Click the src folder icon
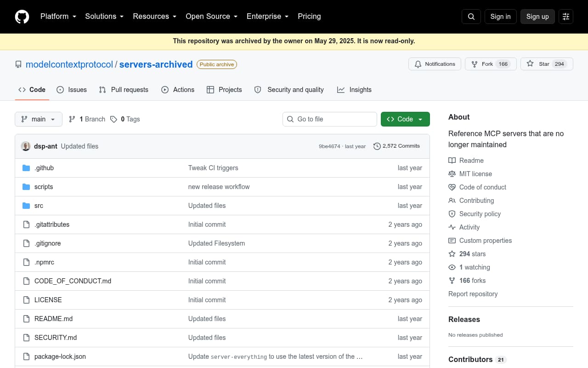This screenshot has width=588, height=368. [26, 206]
